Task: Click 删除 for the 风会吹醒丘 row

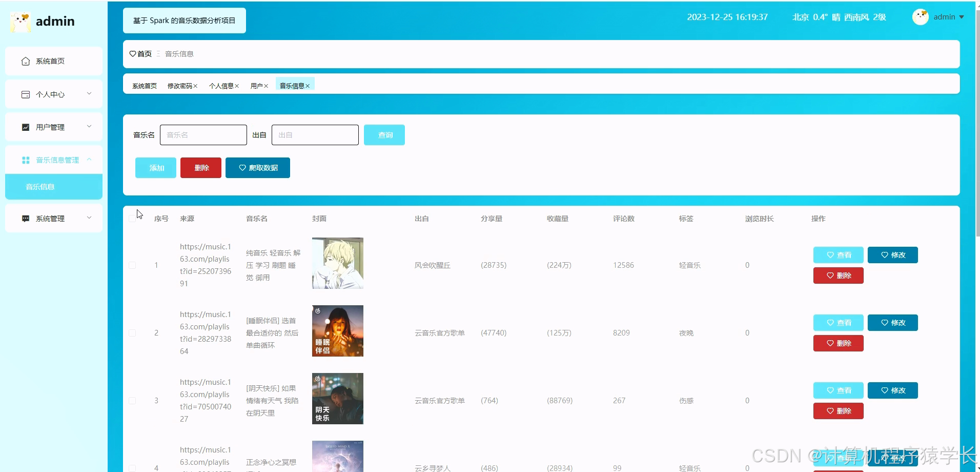Action: tap(839, 276)
